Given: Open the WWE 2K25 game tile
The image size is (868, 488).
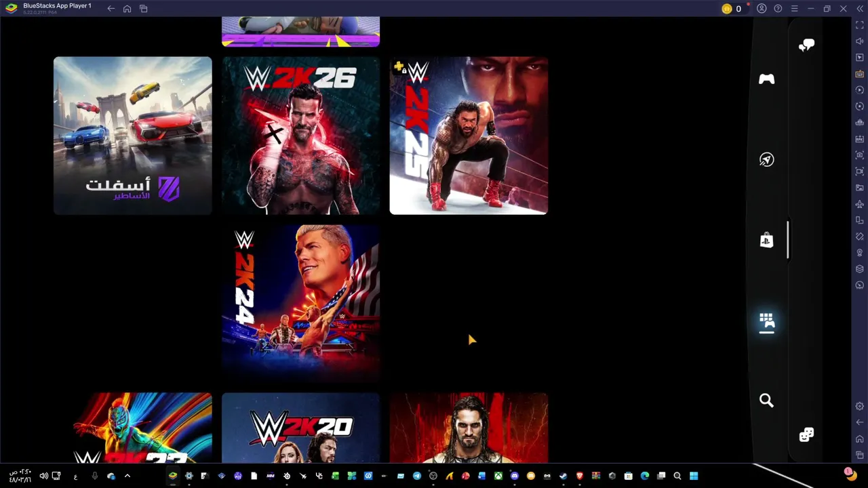Looking at the screenshot, I should [x=469, y=136].
